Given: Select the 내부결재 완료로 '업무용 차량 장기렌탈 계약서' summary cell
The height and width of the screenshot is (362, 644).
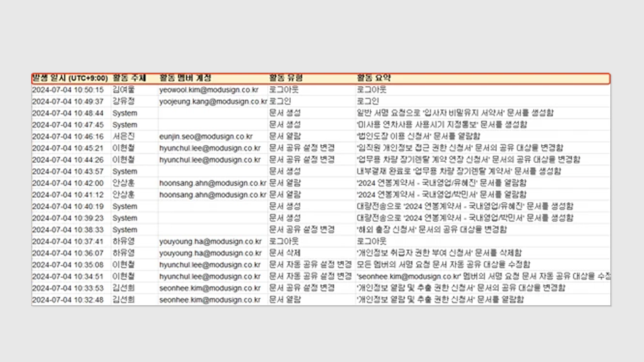Looking at the screenshot, I should pyautogui.click(x=459, y=171).
